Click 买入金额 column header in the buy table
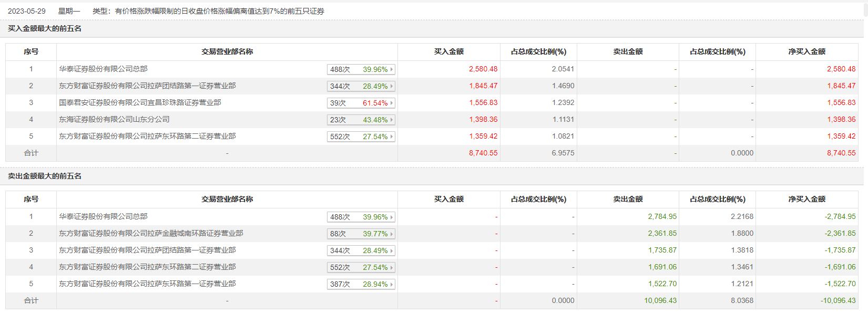The height and width of the screenshot is (314, 868). (448, 51)
